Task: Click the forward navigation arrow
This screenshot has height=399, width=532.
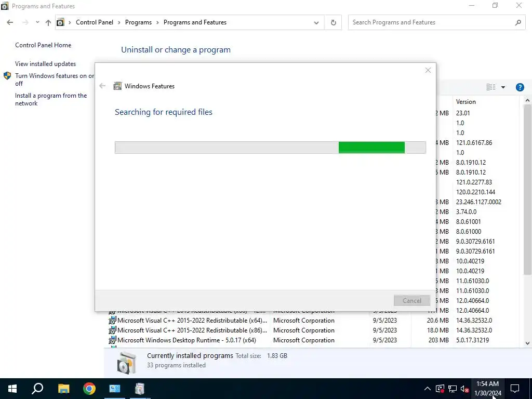Action: [25, 22]
